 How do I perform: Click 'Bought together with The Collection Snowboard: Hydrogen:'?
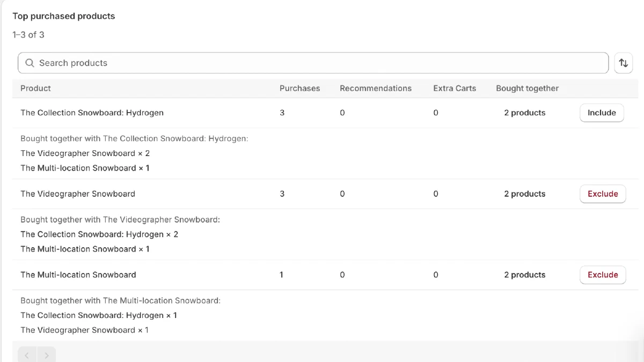coord(134,138)
